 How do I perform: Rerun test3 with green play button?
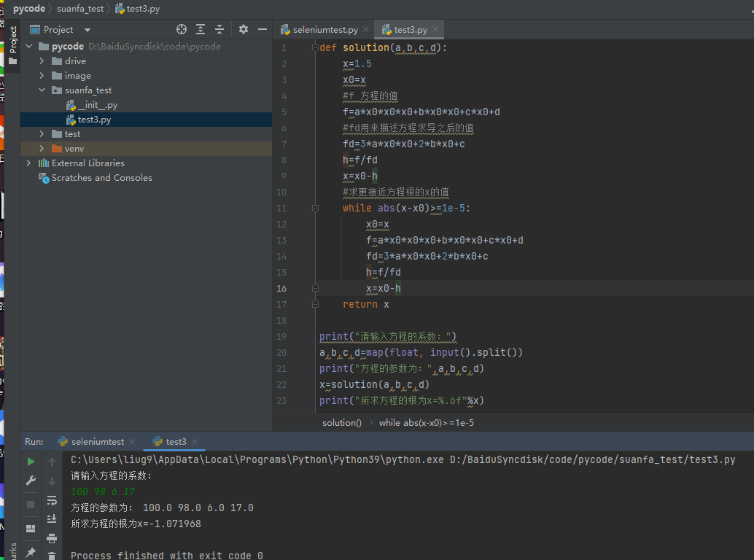pos(31,462)
